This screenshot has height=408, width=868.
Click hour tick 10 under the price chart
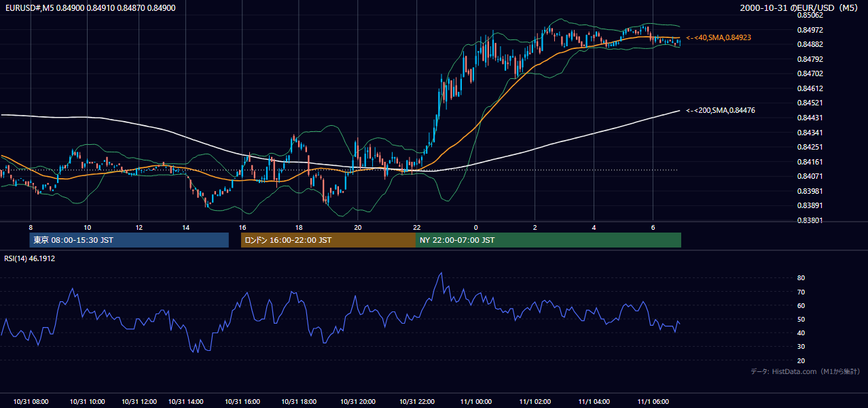(87, 227)
